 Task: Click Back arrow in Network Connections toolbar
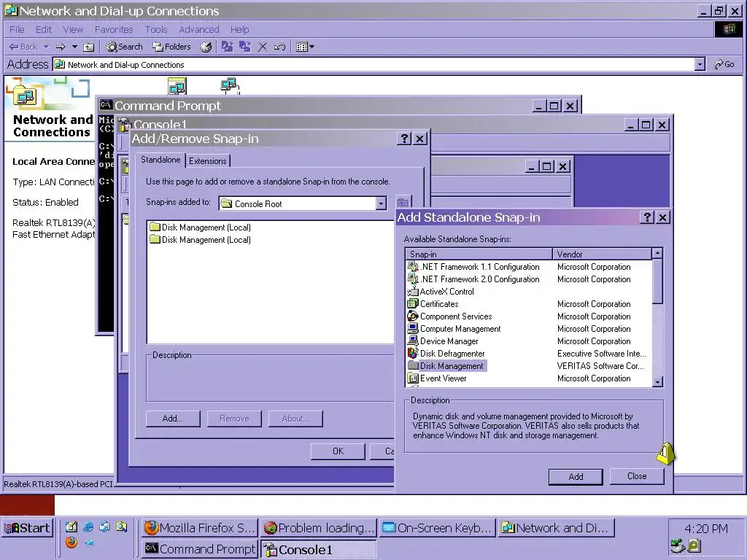pos(23,47)
